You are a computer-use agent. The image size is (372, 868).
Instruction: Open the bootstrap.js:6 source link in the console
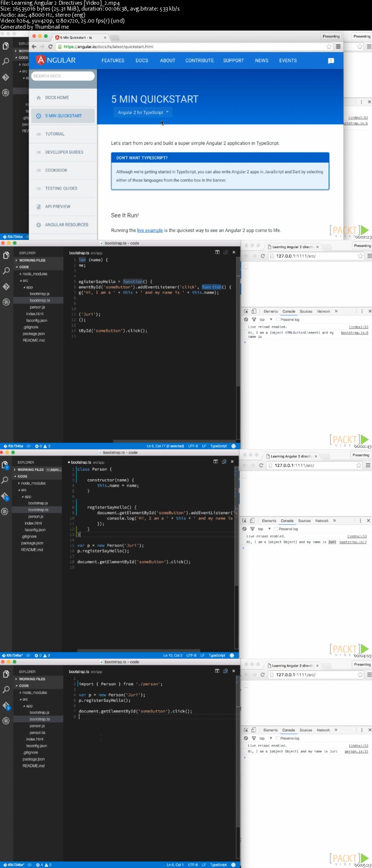coord(355,333)
